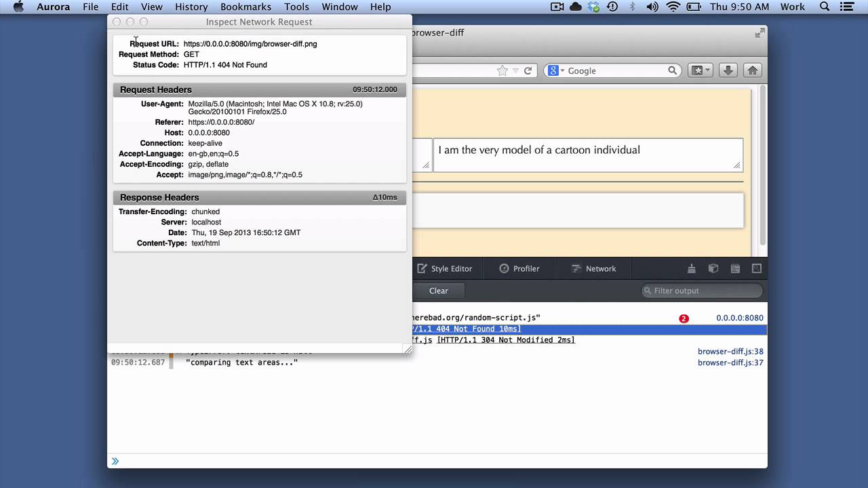Click the Thu 9:50 AM clock

pos(740,7)
